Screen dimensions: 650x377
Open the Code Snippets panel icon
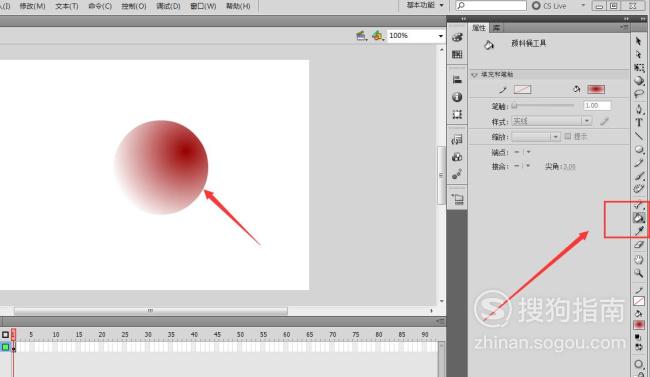[x=457, y=140]
